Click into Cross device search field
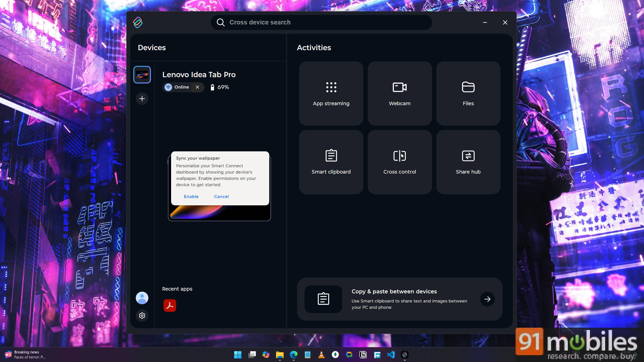This screenshot has height=362, width=644. [x=321, y=22]
